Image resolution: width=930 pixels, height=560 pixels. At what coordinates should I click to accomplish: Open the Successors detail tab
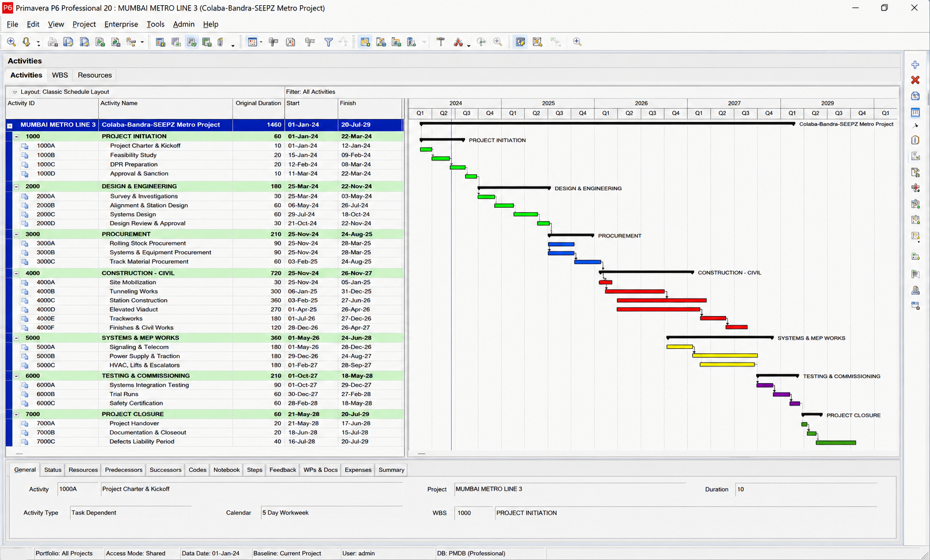[166, 470]
